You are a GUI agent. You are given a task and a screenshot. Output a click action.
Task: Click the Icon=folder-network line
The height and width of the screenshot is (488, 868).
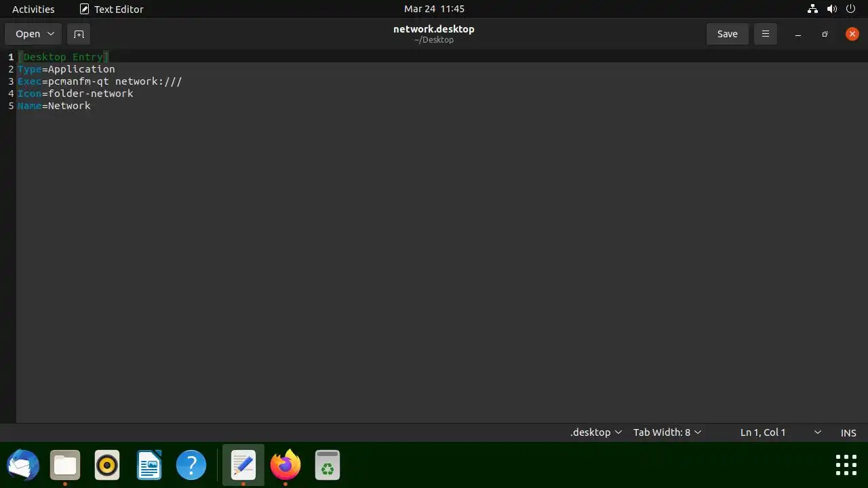coord(75,94)
